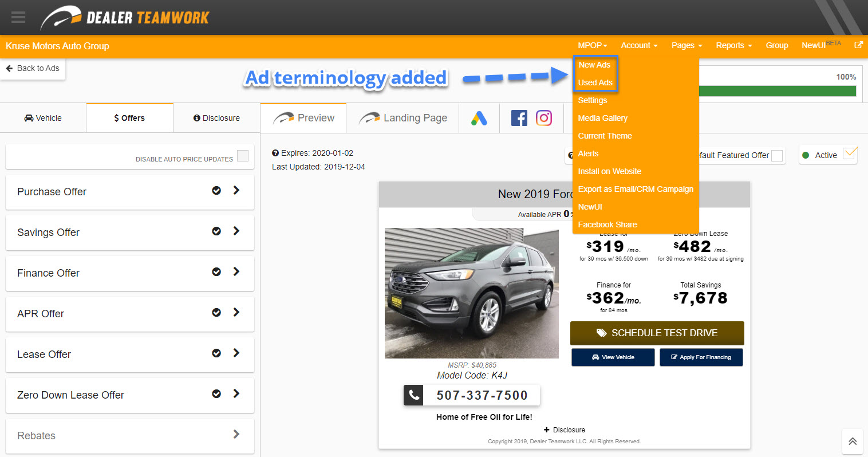Select Used Ads from MPOP menu
Viewport: 868px width, 457px height.
point(595,82)
